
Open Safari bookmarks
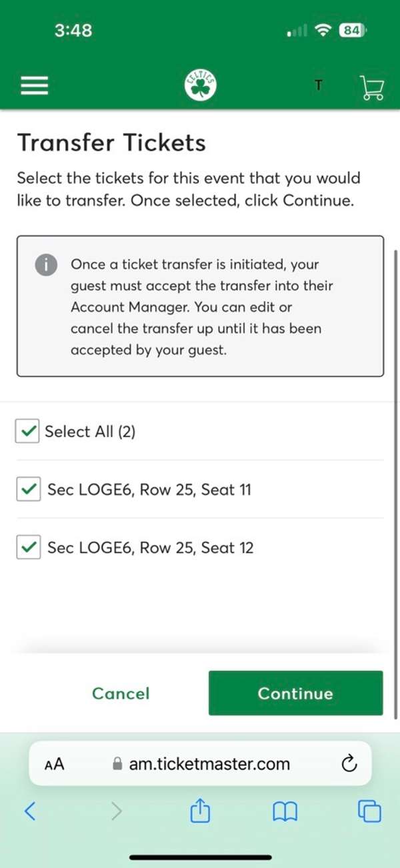coord(285,812)
